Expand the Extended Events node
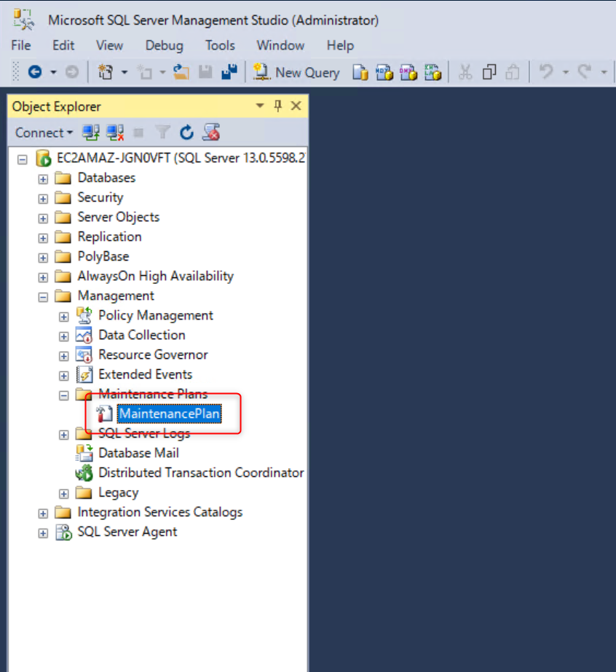Screen dimensions: 616x672 pos(64,376)
